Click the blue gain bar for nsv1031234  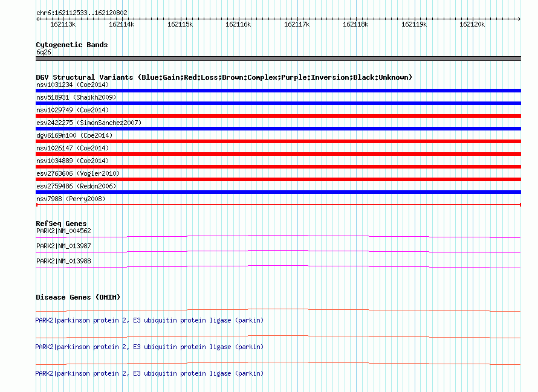pos(278,91)
